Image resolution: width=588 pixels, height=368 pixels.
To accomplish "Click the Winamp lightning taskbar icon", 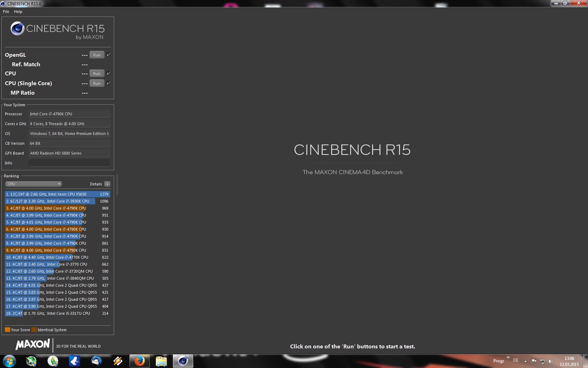I will (118, 361).
